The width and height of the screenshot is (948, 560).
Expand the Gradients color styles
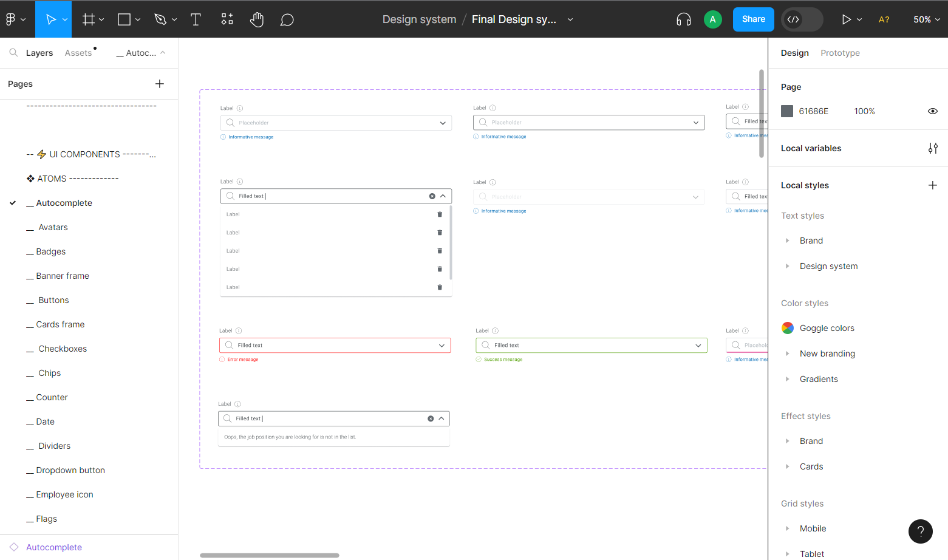788,379
